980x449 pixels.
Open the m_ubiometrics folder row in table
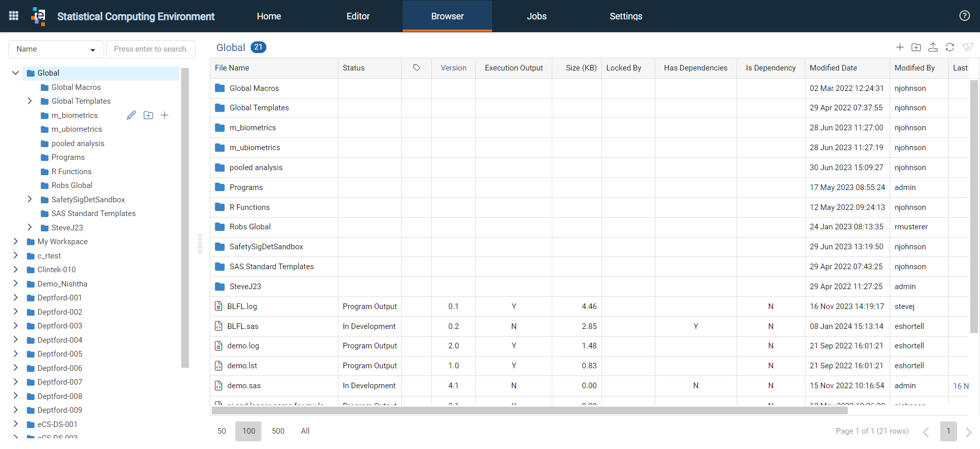(x=589, y=148)
